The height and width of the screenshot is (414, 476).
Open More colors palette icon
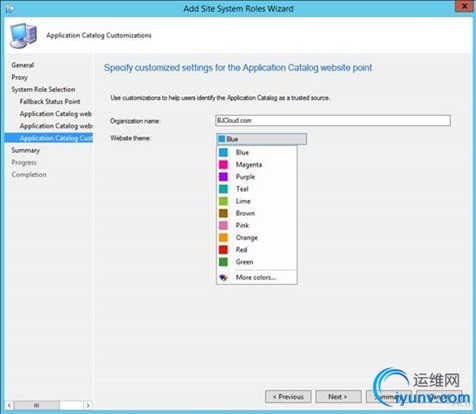point(223,277)
